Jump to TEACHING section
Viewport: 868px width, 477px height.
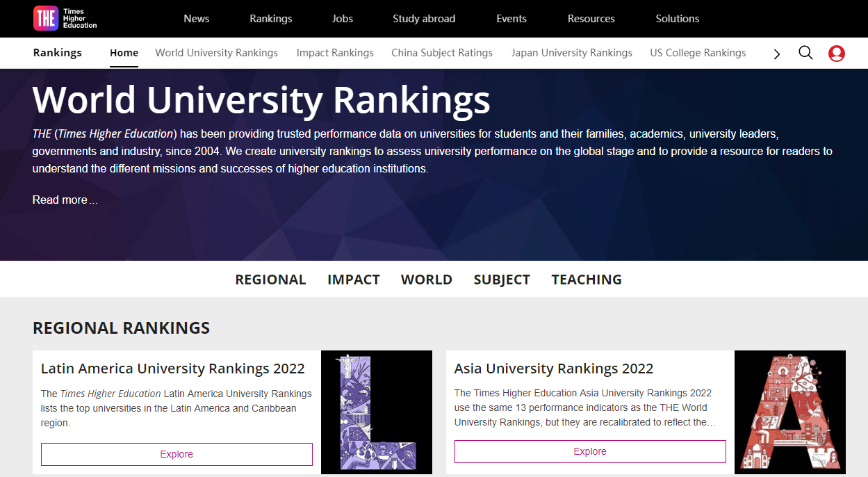(x=587, y=280)
